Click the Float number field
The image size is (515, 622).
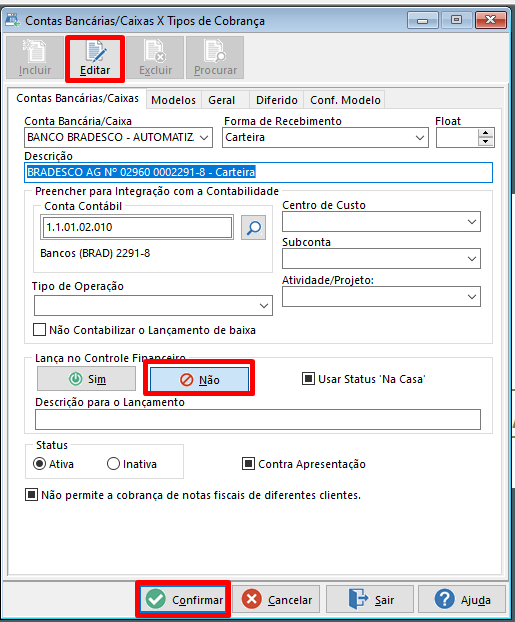[x=457, y=138]
